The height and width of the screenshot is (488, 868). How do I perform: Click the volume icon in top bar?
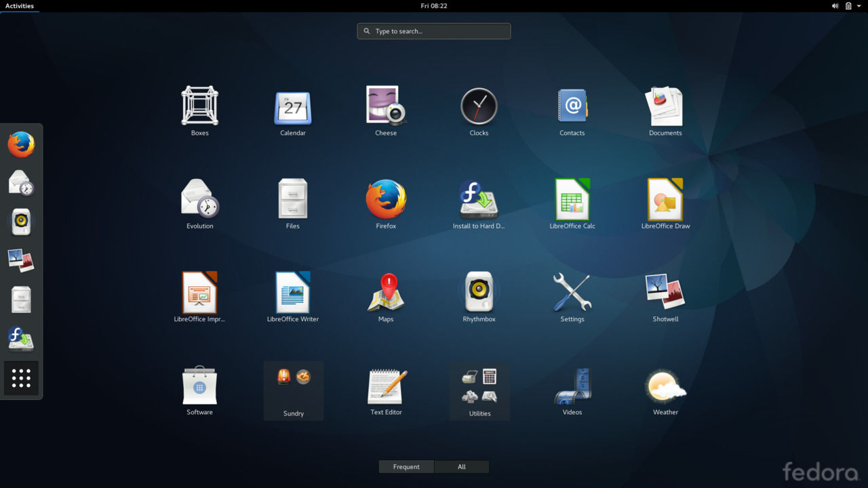(835, 5)
